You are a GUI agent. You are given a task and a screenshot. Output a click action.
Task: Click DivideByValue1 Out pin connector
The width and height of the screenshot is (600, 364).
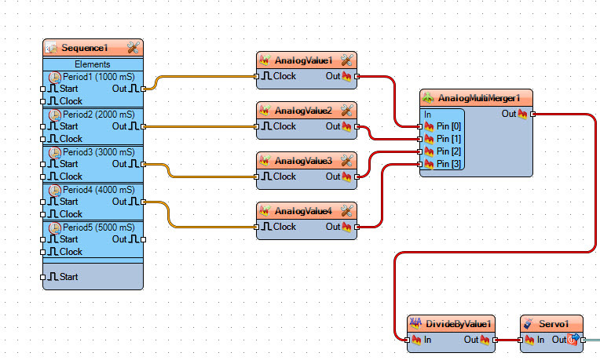point(495,340)
